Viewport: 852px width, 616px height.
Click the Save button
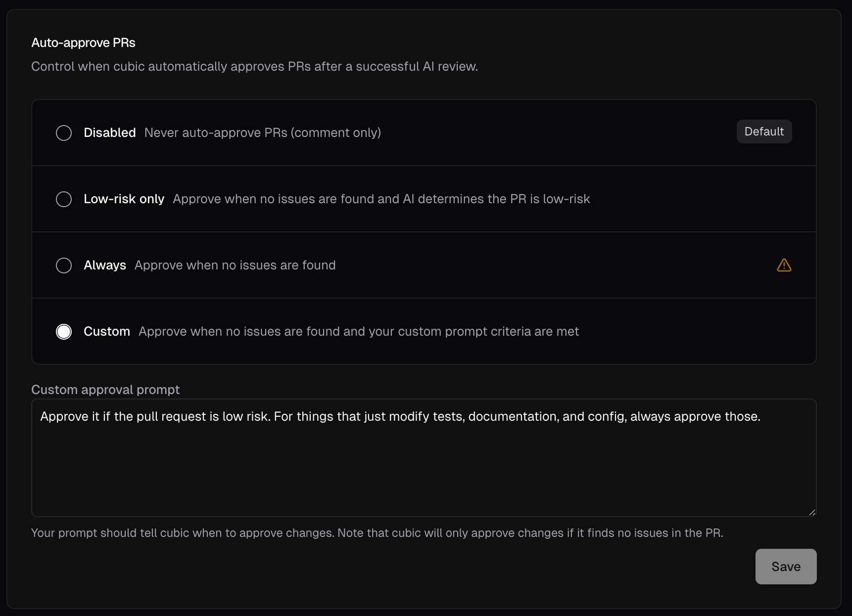click(x=785, y=567)
